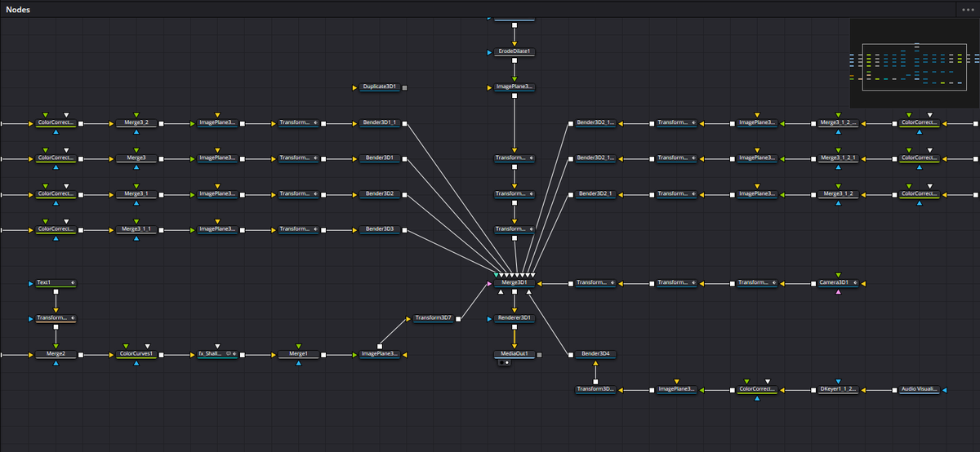Image resolution: width=980 pixels, height=452 pixels.
Task: Click the blue mask input below Merge3_1_2_1
Action: [x=839, y=168]
